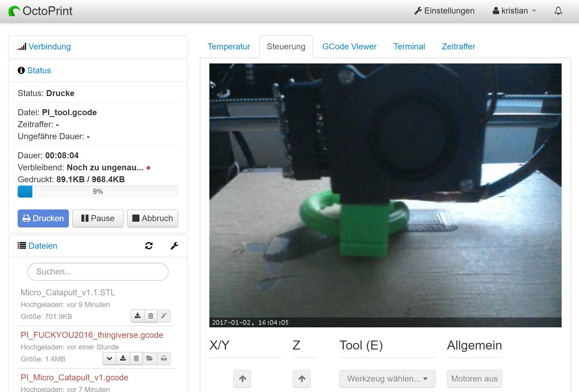Delete PI_FUCKYOU2016_thingiverse.gcode with trash icon
579x392 pixels.
136,358
